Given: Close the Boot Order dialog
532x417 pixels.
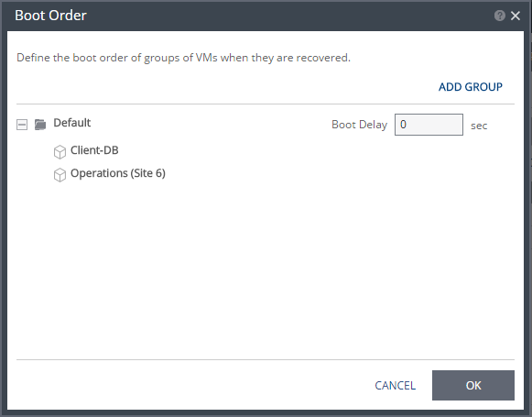Looking at the screenshot, I should (516, 16).
